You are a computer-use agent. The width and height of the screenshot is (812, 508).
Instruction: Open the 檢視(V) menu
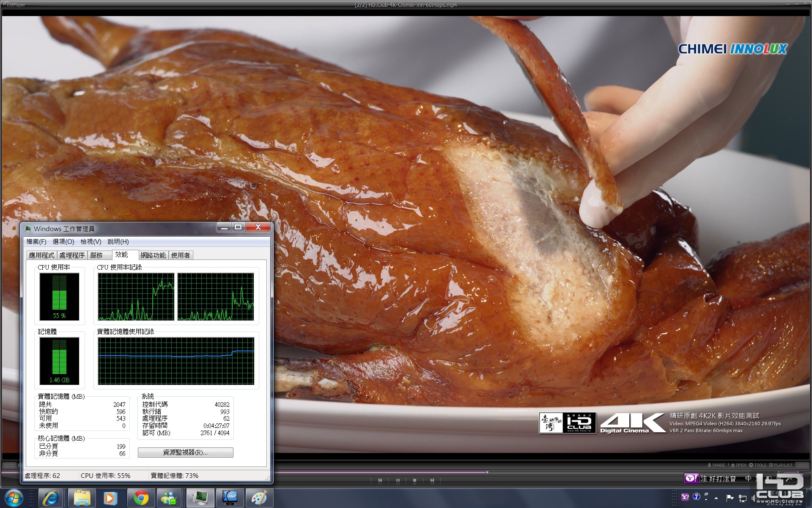tap(91, 242)
